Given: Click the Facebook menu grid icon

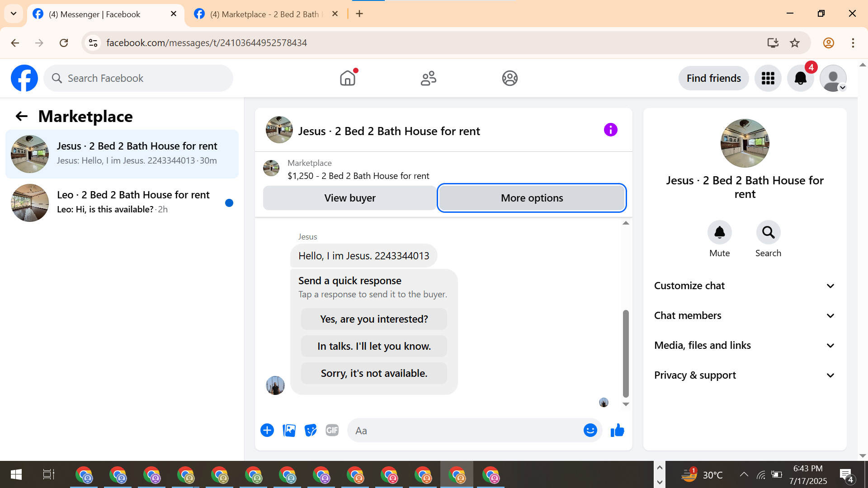Looking at the screenshot, I should point(768,78).
